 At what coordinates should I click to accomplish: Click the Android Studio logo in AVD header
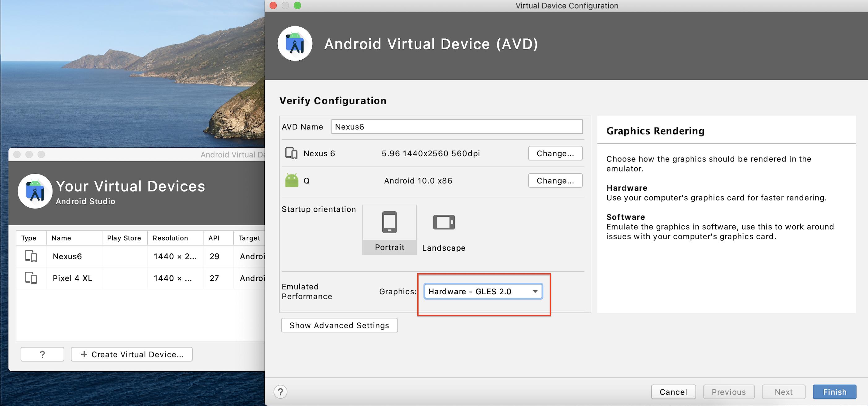[x=295, y=43]
